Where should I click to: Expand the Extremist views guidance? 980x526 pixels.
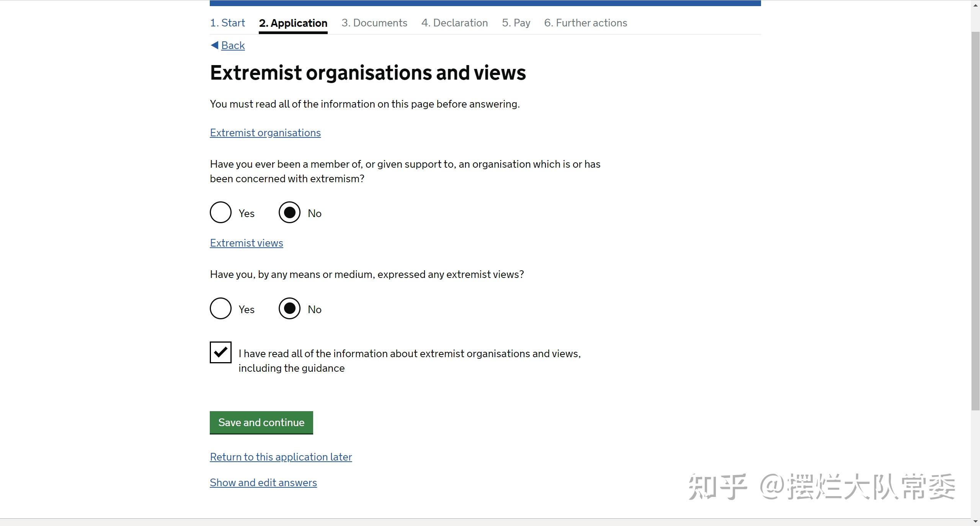(x=247, y=243)
